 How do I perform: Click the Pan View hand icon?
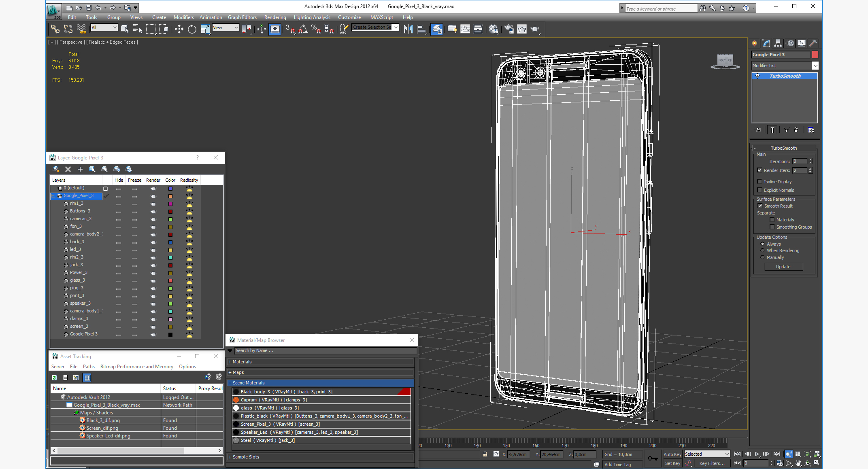pyautogui.click(x=798, y=463)
